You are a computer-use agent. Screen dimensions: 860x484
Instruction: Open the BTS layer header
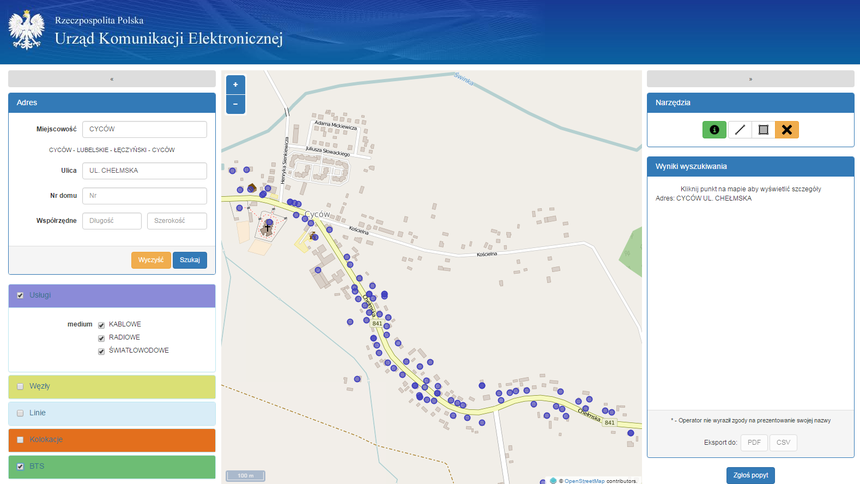coord(111,466)
